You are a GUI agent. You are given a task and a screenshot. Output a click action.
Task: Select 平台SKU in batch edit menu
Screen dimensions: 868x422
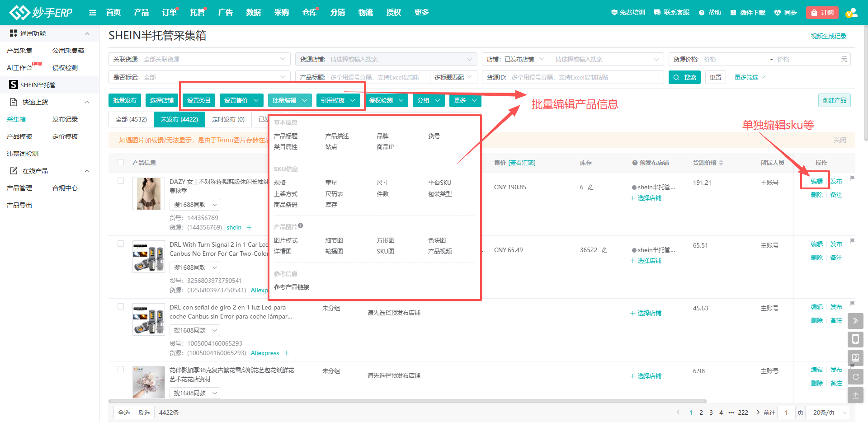pyautogui.click(x=440, y=183)
